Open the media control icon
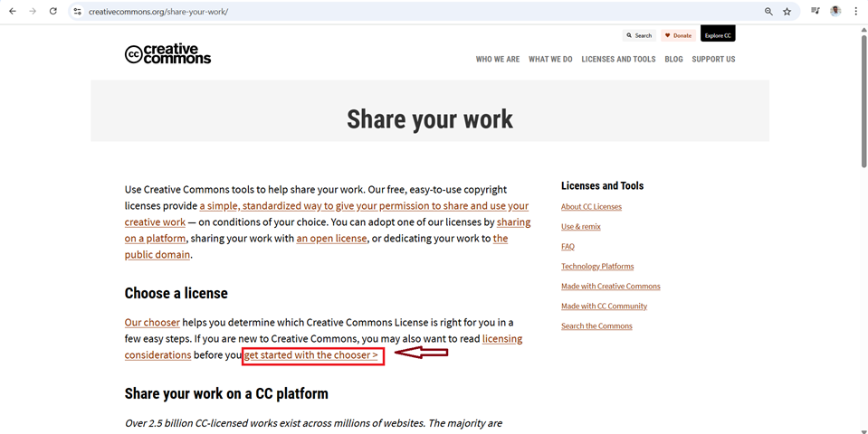The width and height of the screenshot is (868, 434). tap(816, 11)
